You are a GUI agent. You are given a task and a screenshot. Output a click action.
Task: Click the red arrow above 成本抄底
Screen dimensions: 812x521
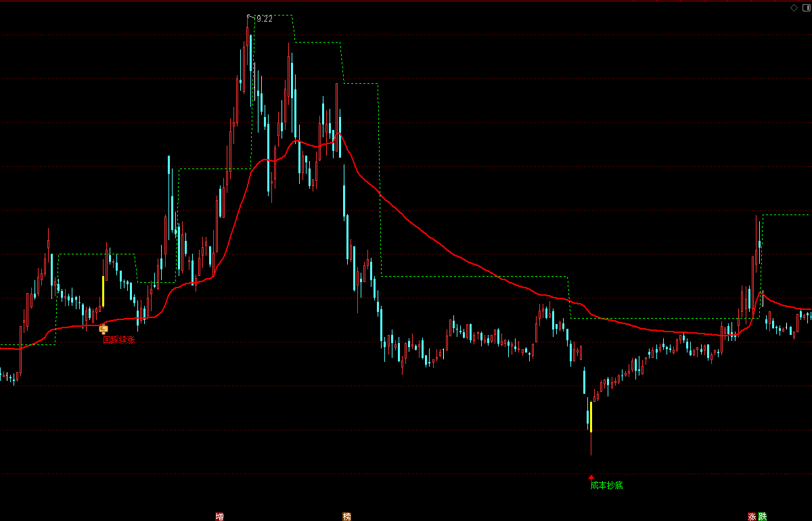click(591, 477)
